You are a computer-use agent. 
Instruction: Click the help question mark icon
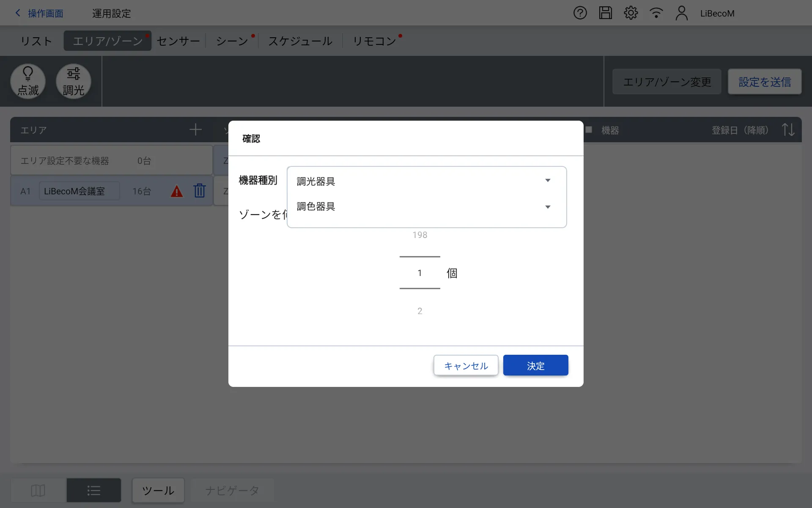tap(580, 13)
